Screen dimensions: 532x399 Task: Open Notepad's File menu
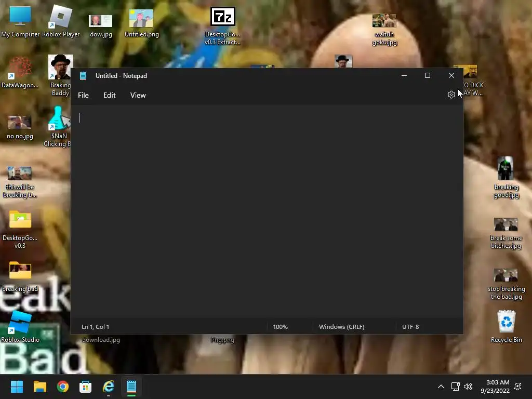click(x=83, y=96)
